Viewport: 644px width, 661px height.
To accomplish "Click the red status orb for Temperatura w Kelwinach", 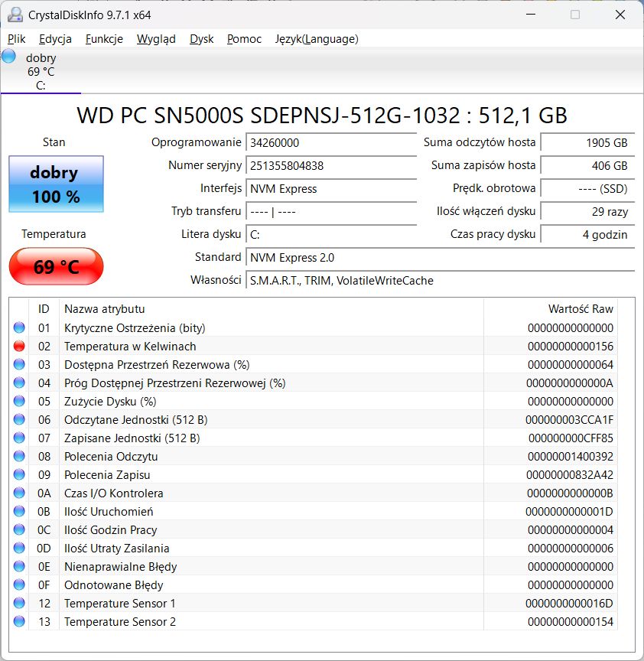I will coord(19,346).
